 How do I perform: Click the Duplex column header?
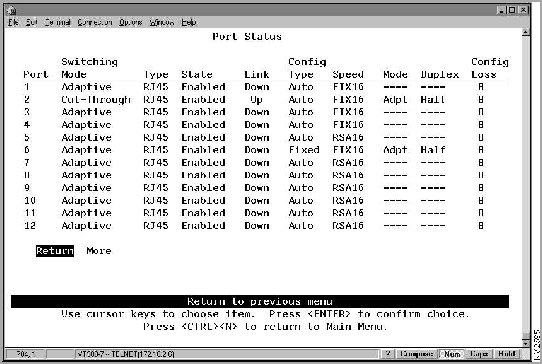(440, 75)
